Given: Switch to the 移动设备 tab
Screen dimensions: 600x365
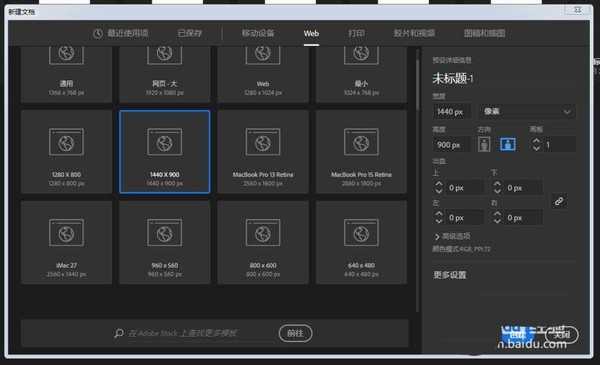Looking at the screenshot, I should (x=258, y=34).
